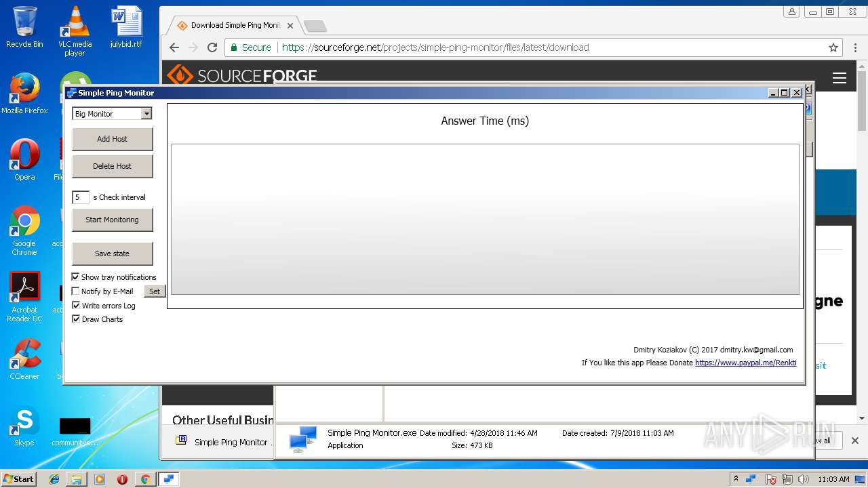Open the network tray icon
This screenshot has width=868, height=488.
pos(787,479)
